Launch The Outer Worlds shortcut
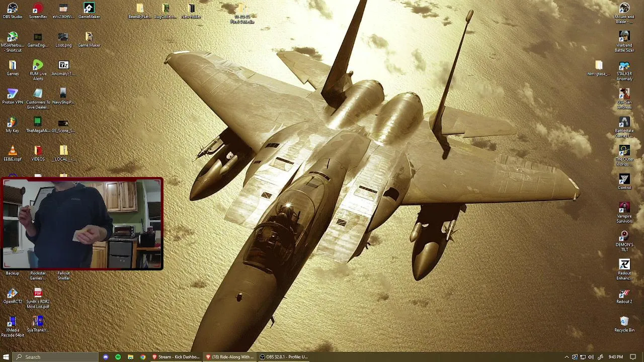 [x=624, y=156]
